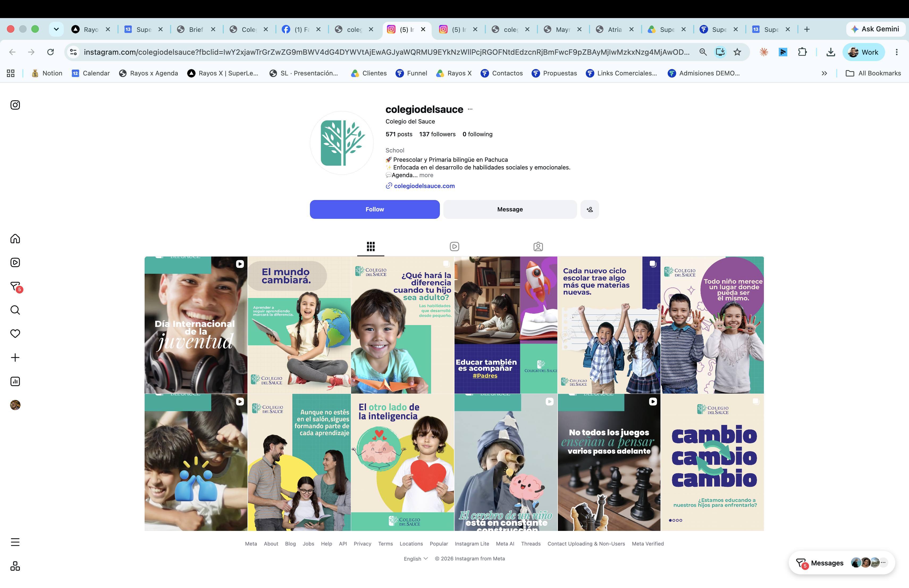View the 137 followers list
Viewport: 909px width, 588px height.
click(x=437, y=134)
